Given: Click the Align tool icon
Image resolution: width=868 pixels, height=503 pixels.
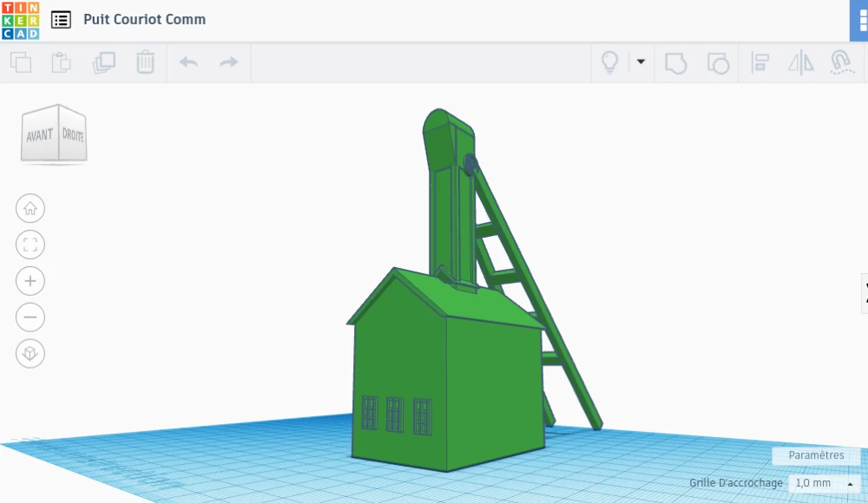Looking at the screenshot, I should coord(760,62).
